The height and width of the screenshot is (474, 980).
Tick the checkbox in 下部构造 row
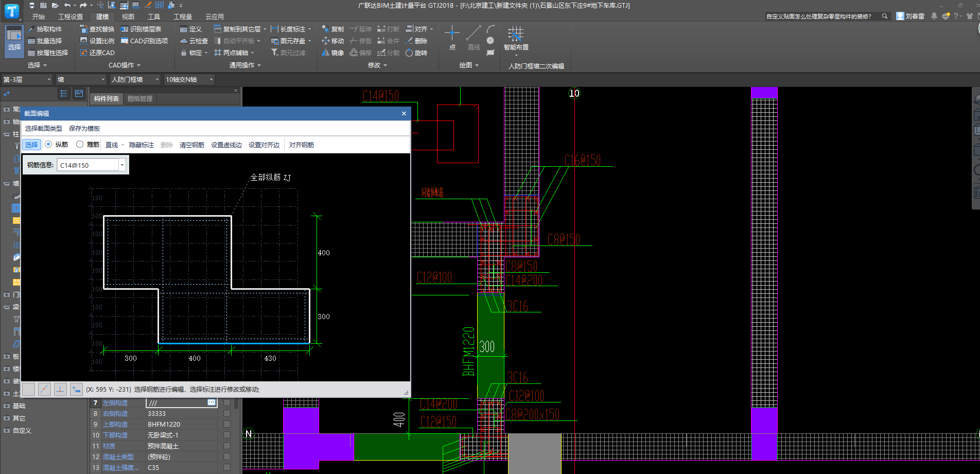point(227,435)
